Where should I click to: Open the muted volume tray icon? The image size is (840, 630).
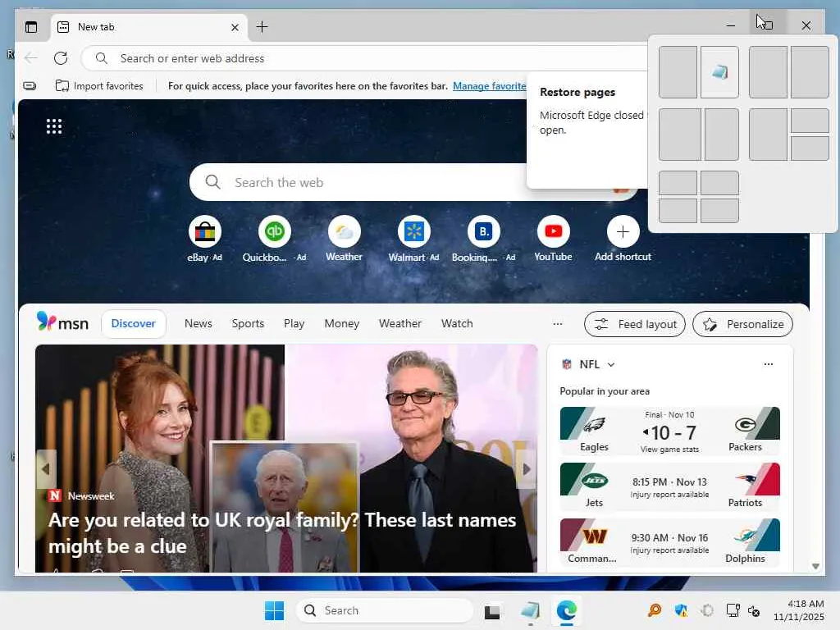(754, 610)
